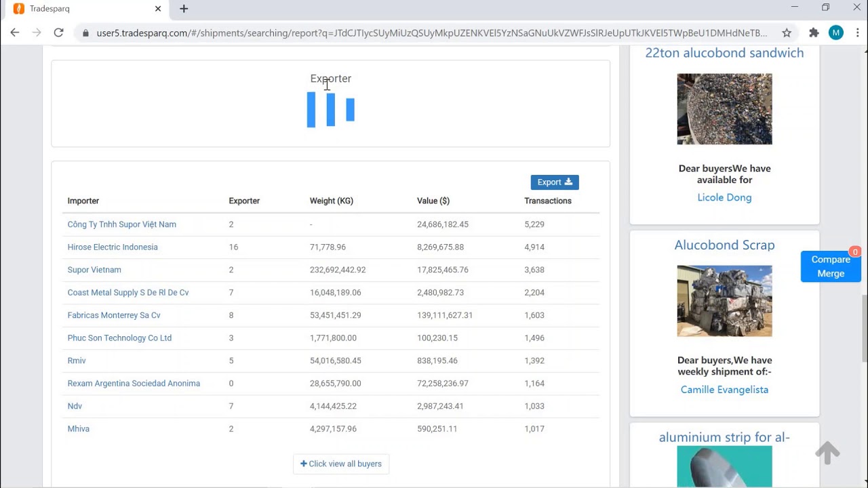
Task: Click value 838,195.46 for Rmiv
Action: coord(437,361)
